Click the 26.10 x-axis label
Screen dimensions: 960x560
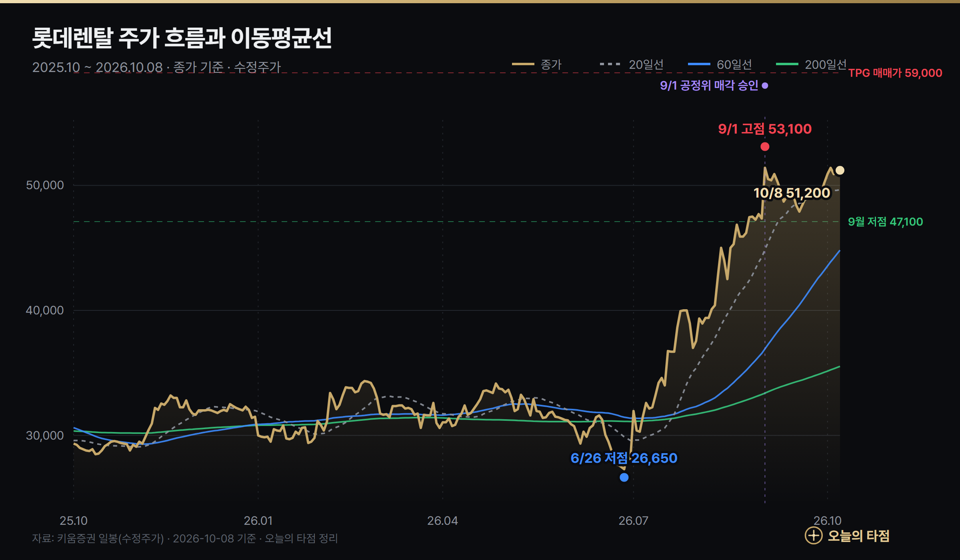828,521
